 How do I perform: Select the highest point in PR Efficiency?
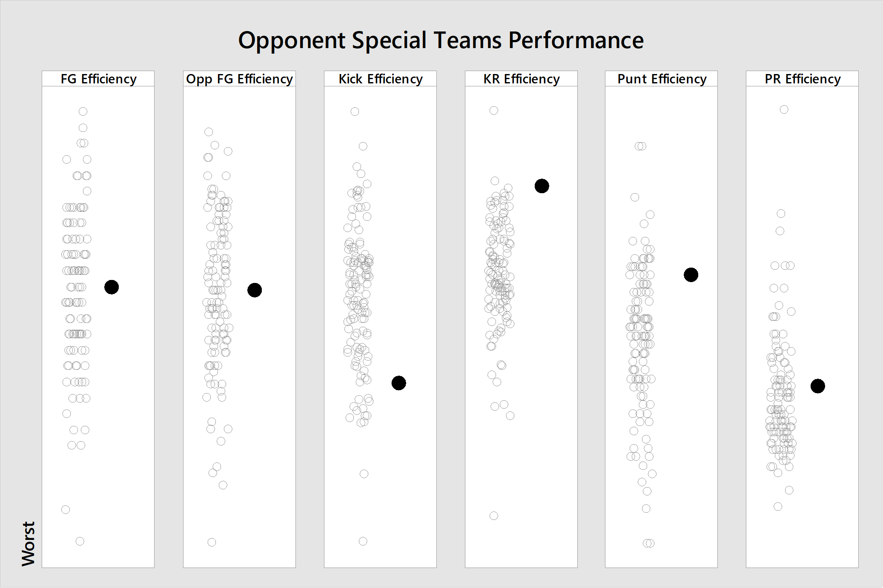tap(784, 110)
